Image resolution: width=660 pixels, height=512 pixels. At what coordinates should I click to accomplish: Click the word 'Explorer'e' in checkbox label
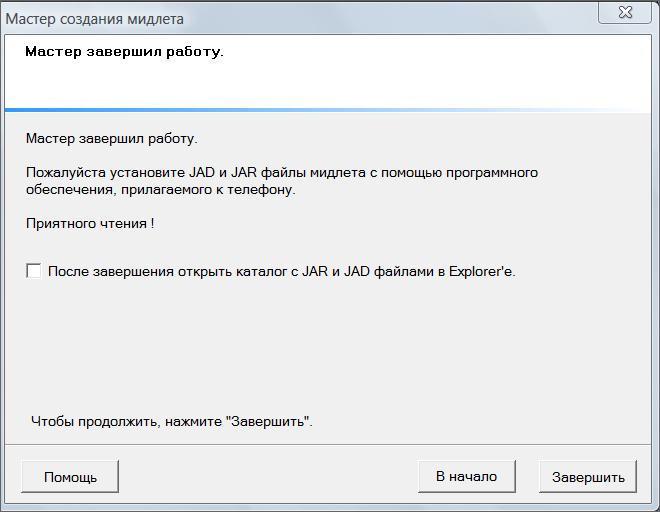click(x=482, y=271)
